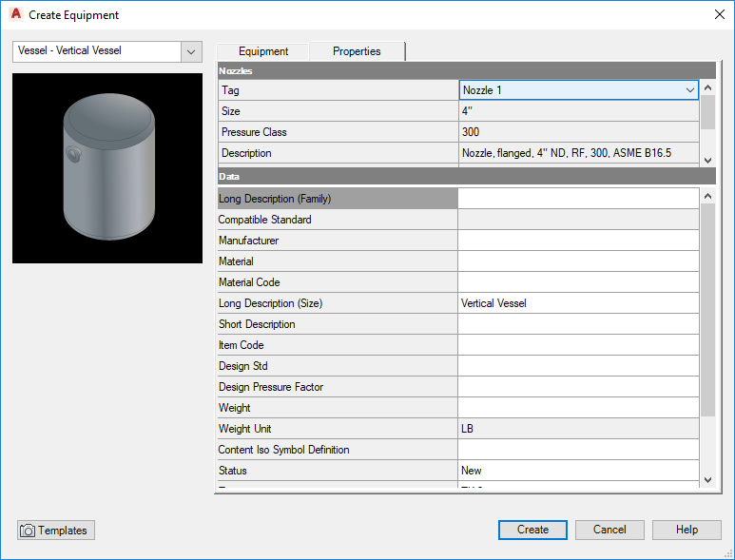Click the 'Manufacturer' label
Screen dimensions: 735x560
coord(248,241)
